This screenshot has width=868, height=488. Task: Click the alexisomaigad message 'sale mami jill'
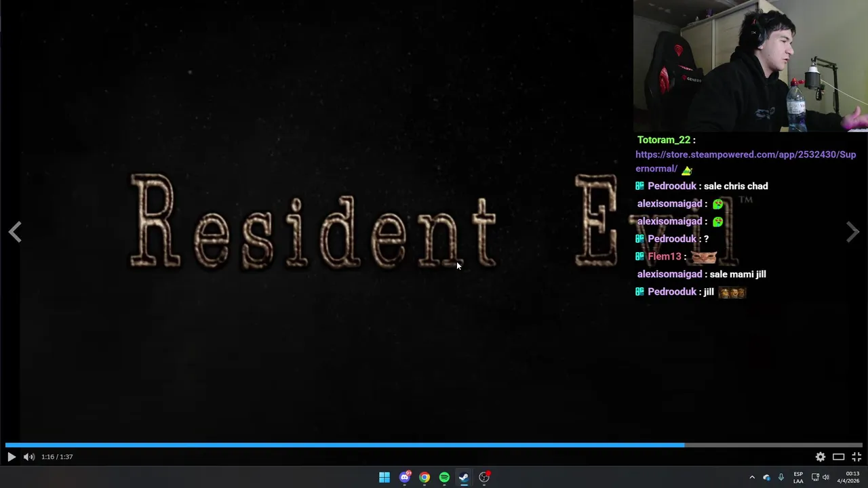[x=738, y=274]
